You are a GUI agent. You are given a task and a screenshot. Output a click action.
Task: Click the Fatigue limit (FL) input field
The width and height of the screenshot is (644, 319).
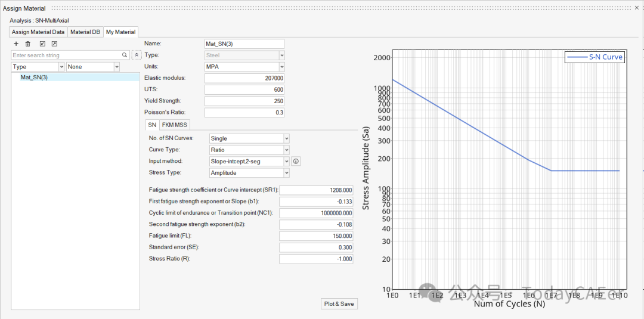tap(317, 236)
